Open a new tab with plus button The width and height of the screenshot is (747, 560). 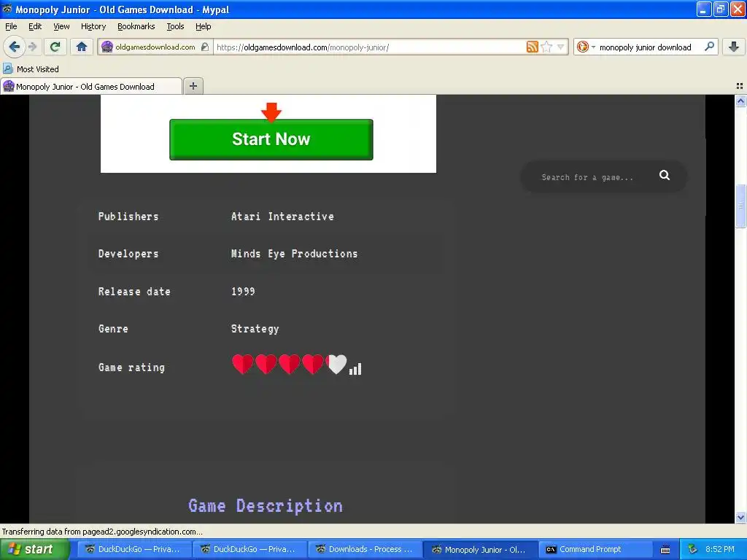(x=193, y=86)
